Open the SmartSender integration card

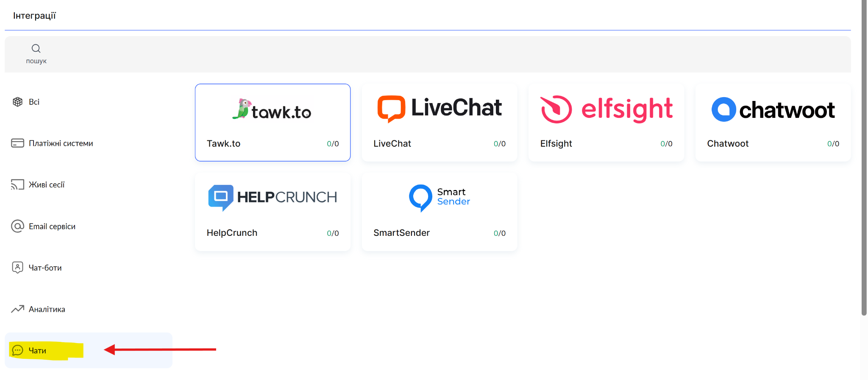[x=440, y=212]
